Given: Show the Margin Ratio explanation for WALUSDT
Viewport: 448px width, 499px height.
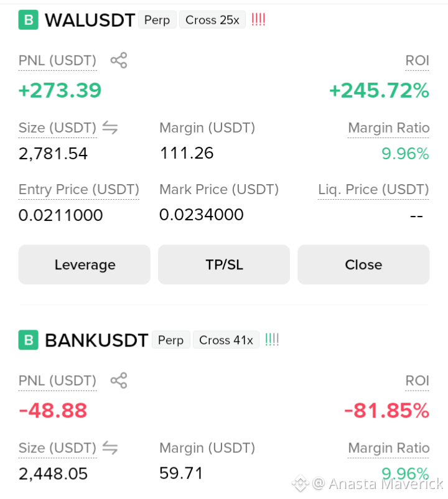Looking at the screenshot, I should [388, 129].
